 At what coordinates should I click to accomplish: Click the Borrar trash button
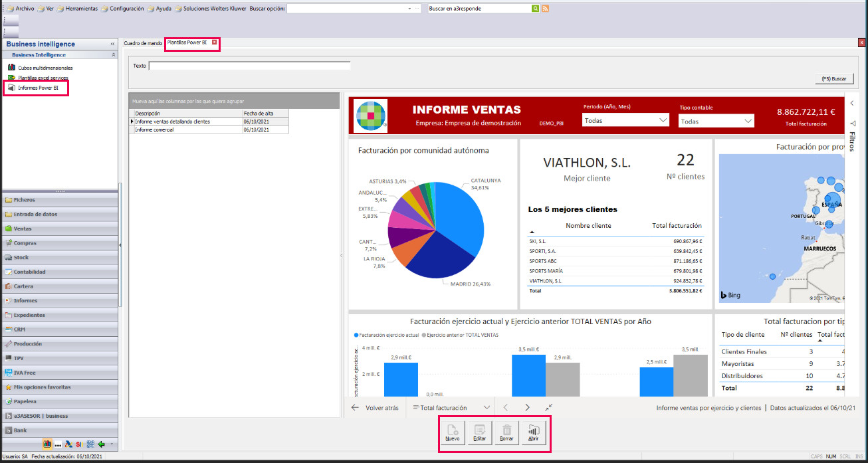(x=506, y=433)
